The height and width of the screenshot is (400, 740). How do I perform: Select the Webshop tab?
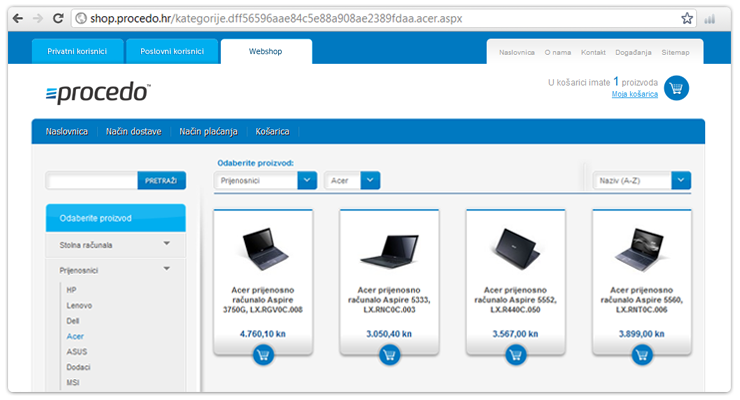[266, 51]
